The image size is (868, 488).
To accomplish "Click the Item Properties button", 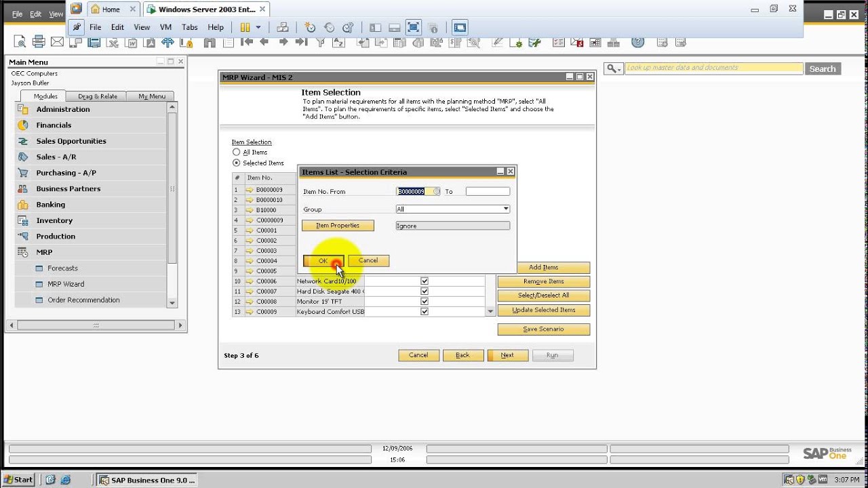I will pyautogui.click(x=338, y=226).
